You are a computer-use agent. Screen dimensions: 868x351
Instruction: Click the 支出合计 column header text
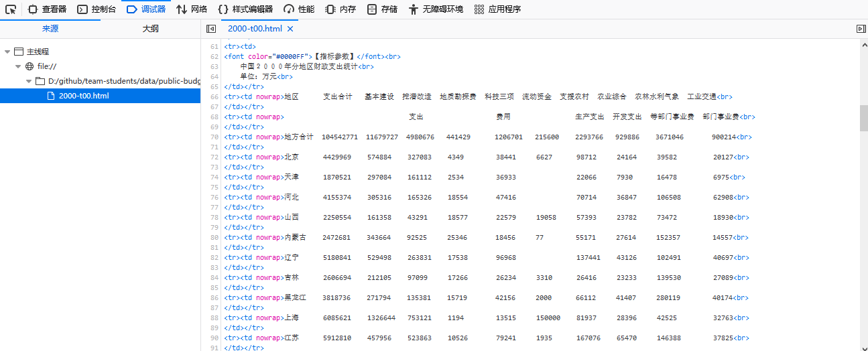pyautogui.click(x=337, y=96)
